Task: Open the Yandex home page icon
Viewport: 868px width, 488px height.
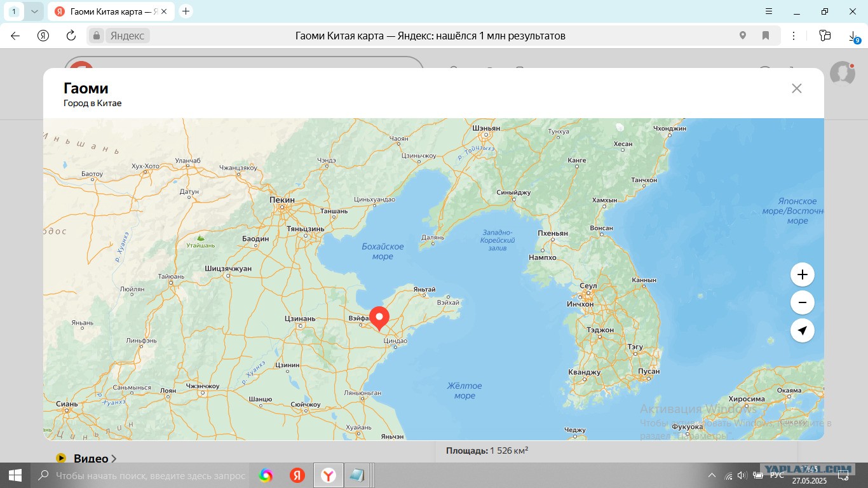Action: coord(43,36)
